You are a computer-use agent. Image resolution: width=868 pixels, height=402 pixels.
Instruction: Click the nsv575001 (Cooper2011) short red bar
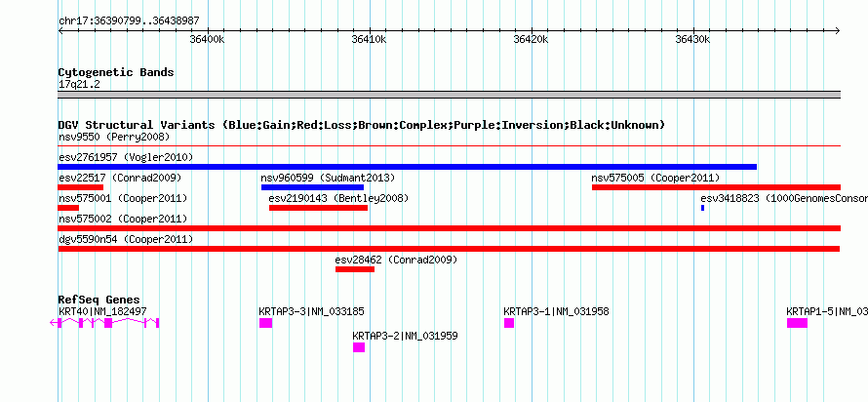(x=68, y=208)
